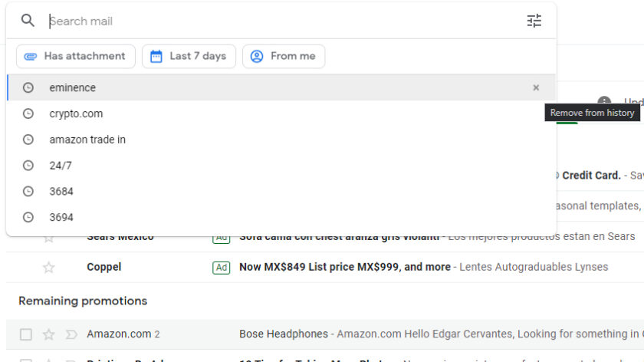Click the clock icon beside 'amazon trade in'

[x=28, y=140]
